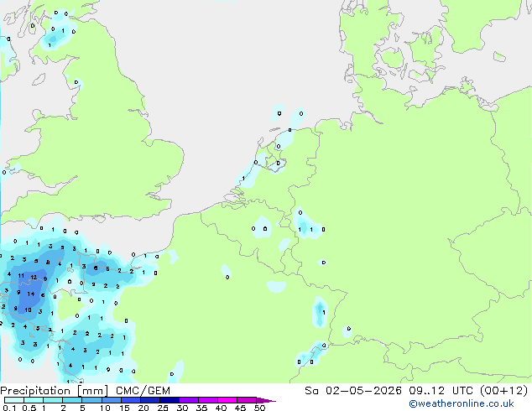Click the legend swatch between 35 and 40
This screenshot has height=411, width=532.
208,400
